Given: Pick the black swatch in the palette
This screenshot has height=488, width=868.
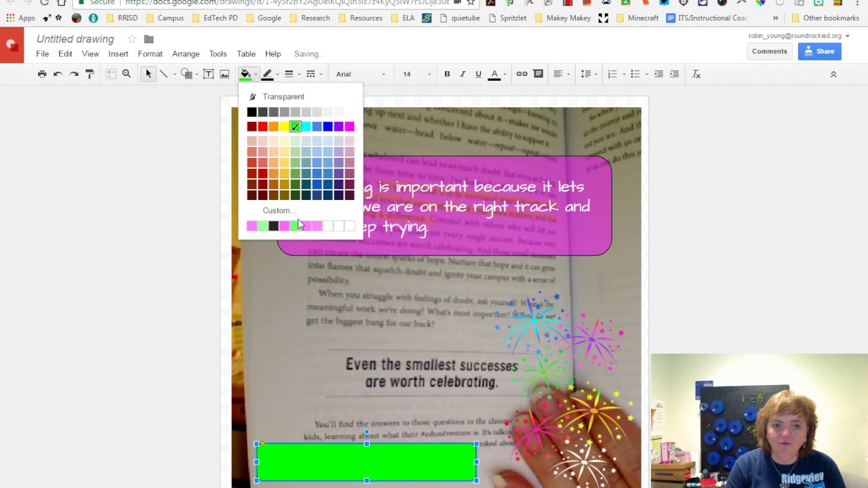Looking at the screenshot, I should point(252,112).
